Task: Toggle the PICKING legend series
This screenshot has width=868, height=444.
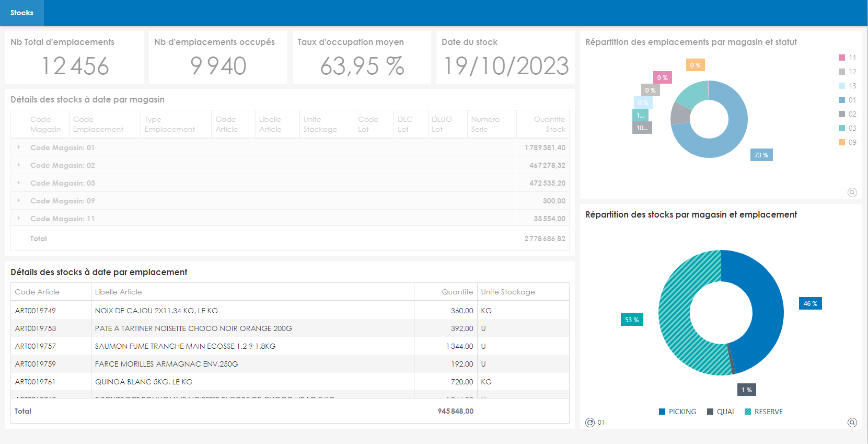Action: pos(677,412)
